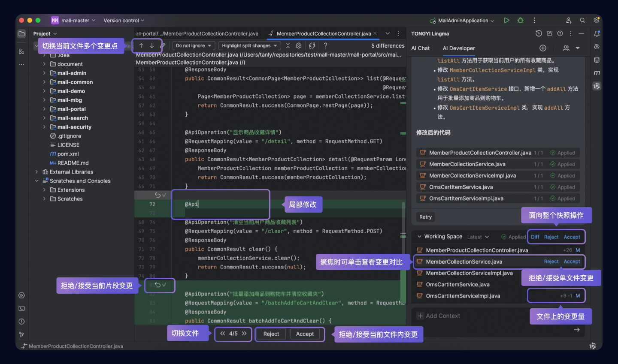This screenshot has height=364, width=618.
Task: Send message arrow in Lingma input
Action: (x=577, y=330)
